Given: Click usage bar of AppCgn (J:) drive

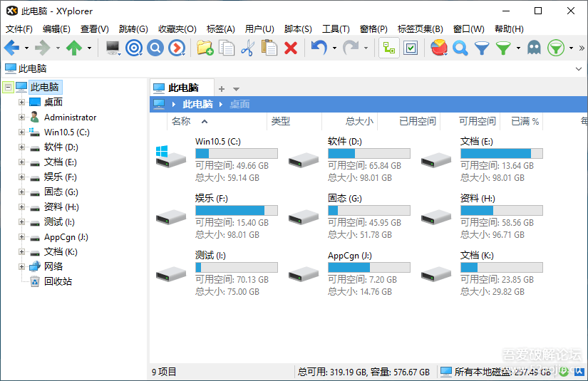Looking at the screenshot, I should click(x=369, y=268).
